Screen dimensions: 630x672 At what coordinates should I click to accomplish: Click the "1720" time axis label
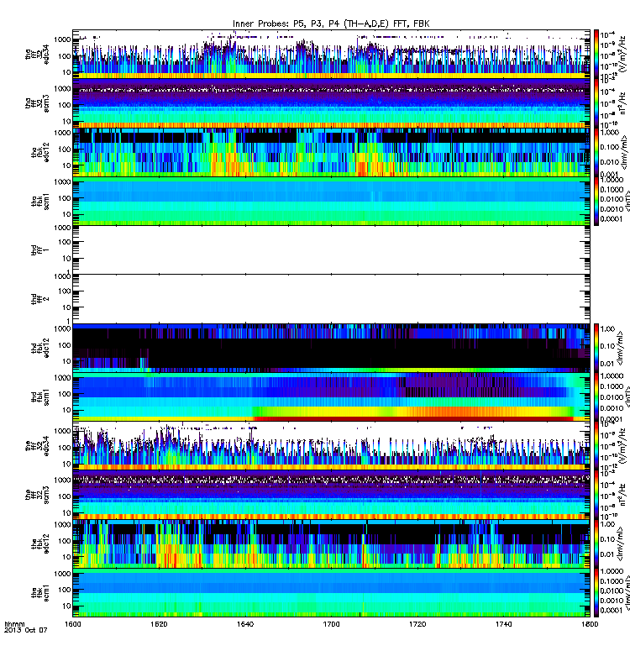(417, 624)
